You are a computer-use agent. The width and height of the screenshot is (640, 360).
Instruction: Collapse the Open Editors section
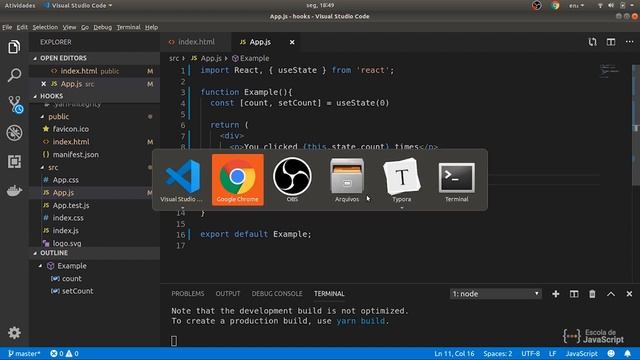35,58
